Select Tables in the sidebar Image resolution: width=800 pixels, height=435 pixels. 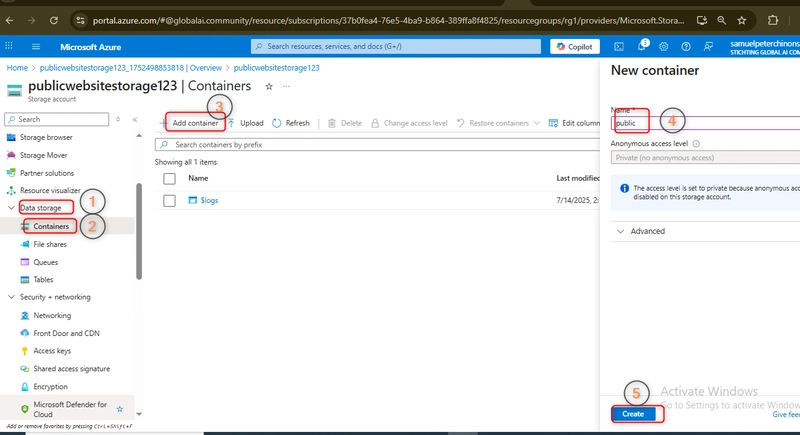pos(43,279)
